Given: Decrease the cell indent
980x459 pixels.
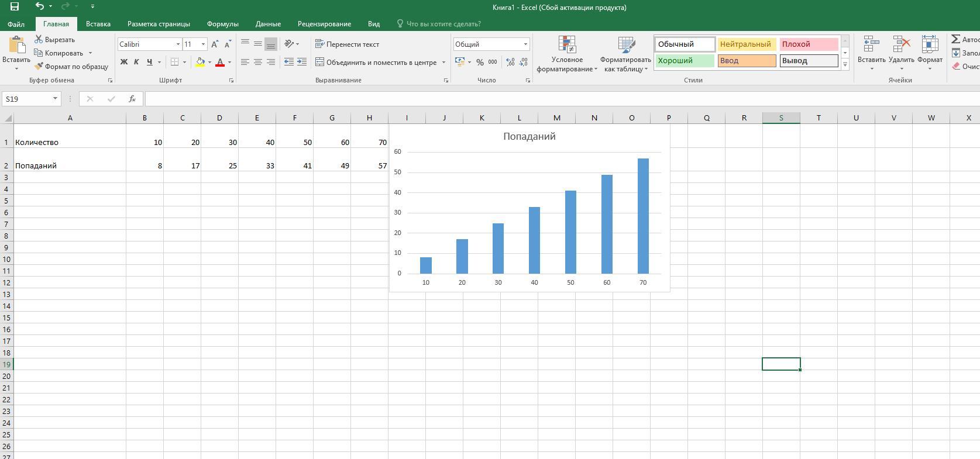Looking at the screenshot, I should pyautogui.click(x=289, y=62).
